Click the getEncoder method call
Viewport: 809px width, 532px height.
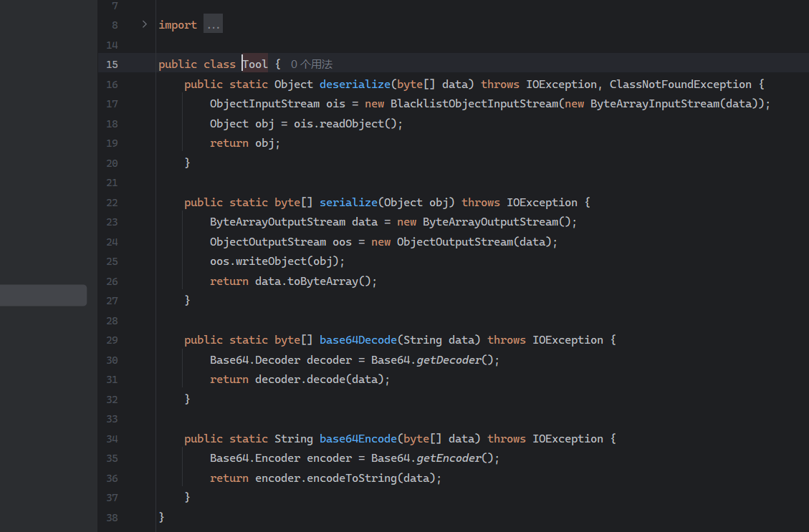448,458
